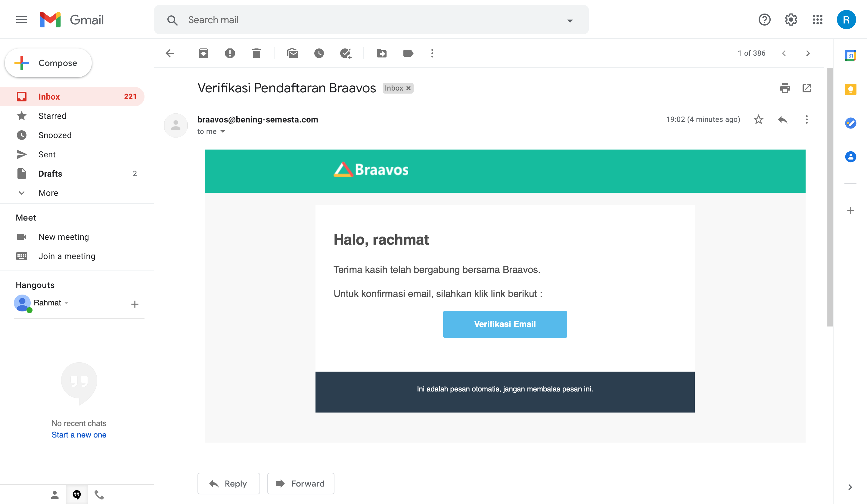Remove the Inbox label from the email
This screenshot has height=504, width=867.
pyautogui.click(x=409, y=88)
